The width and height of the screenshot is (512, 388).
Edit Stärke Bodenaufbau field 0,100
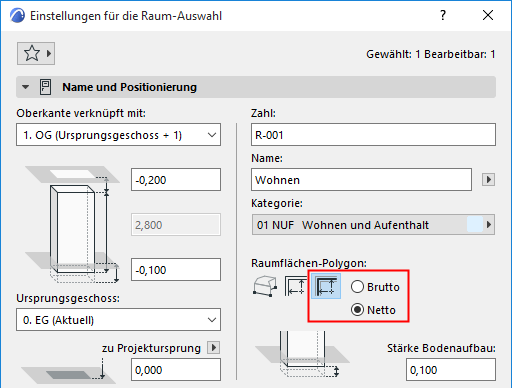(x=451, y=370)
